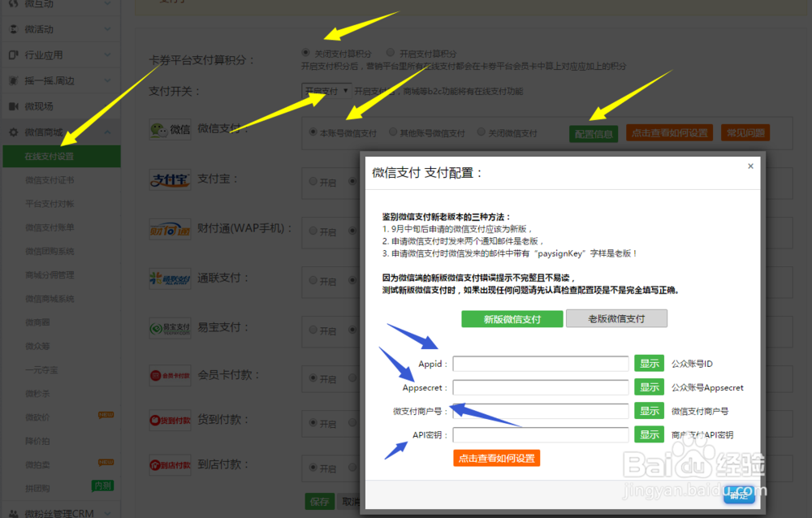Choose 其他账号微信支付 radio button
The height and width of the screenshot is (518, 812).
pos(393,132)
